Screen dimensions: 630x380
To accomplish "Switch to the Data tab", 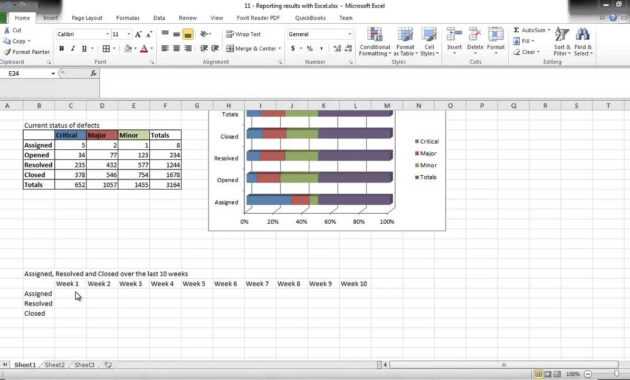I will [159, 18].
